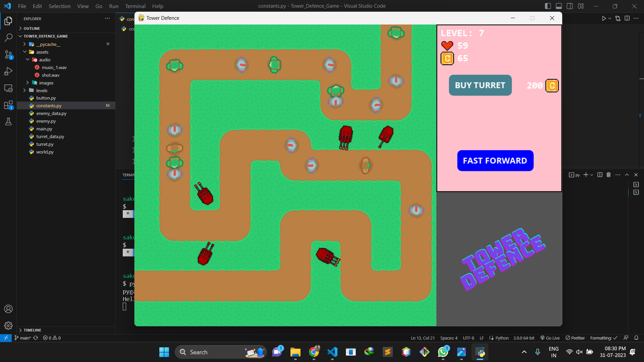Image resolution: width=644 pixels, height=362 pixels.
Task: Toggle the panel visibility in the title bar
Action: pos(558,6)
